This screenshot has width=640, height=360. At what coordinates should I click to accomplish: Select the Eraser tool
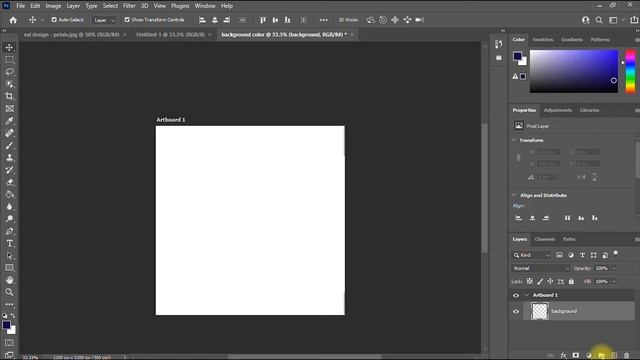9,182
